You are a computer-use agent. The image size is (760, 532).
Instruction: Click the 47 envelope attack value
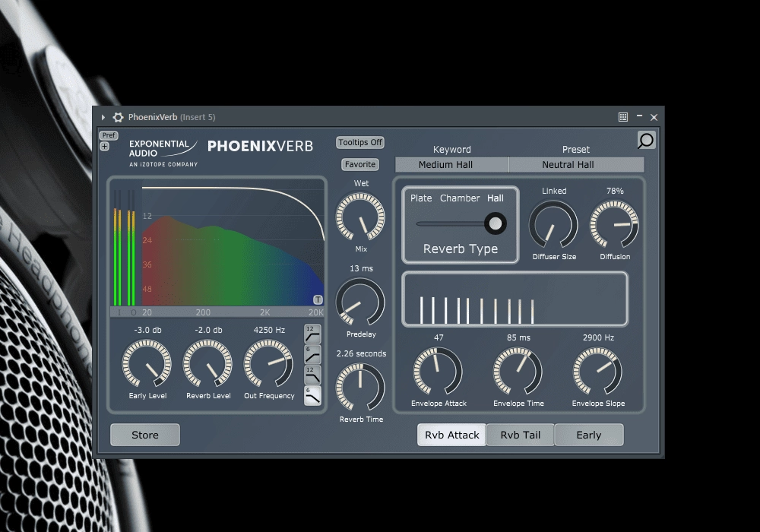coord(439,337)
